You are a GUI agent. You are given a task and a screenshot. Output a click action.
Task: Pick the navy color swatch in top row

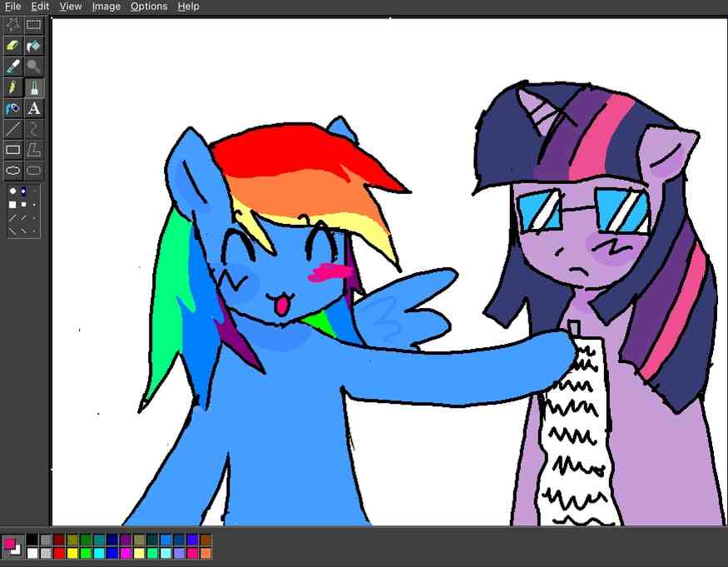tap(112, 540)
